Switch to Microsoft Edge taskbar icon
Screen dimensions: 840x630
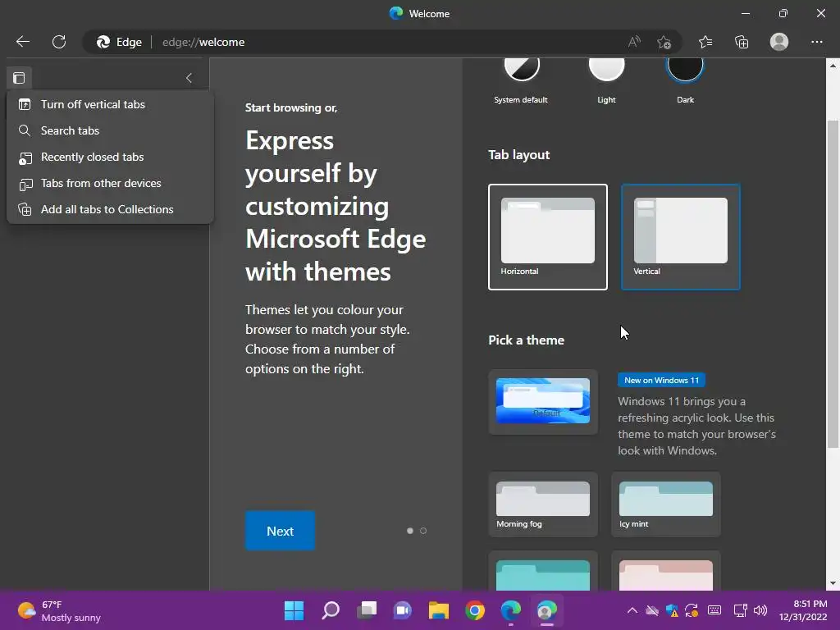(x=510, y=610)
